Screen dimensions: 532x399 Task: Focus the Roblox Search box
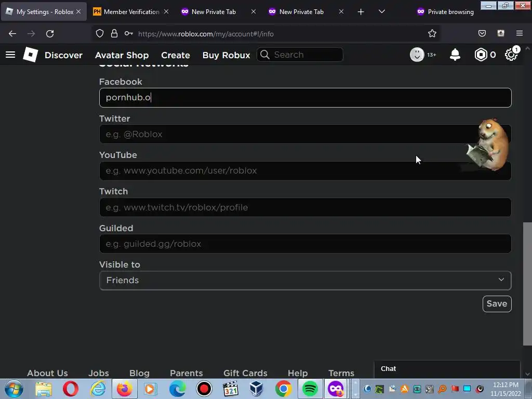(x=300, y=55)
